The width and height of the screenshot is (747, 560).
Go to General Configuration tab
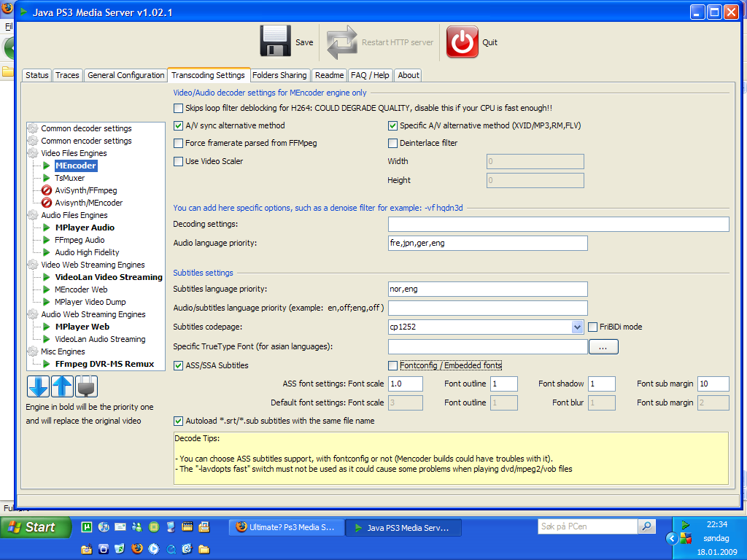tap(125, 75)
